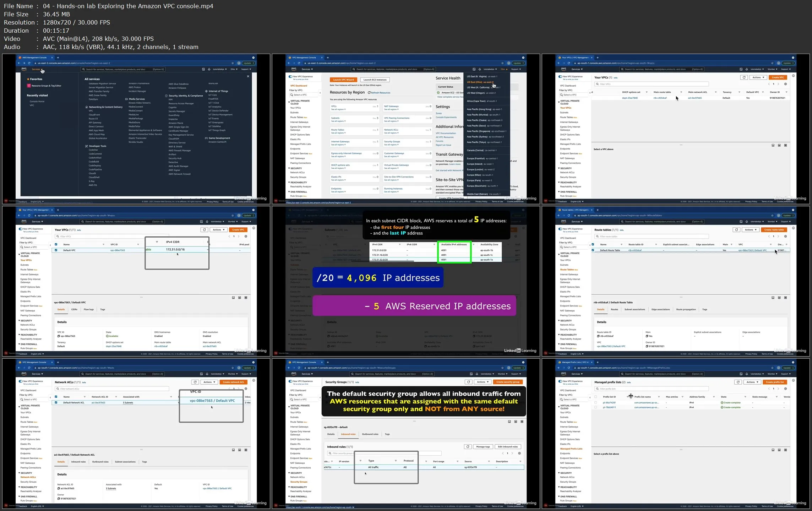Click info circle icon in Route tables frame
This screenshot has height=511, width=812.
794,228
